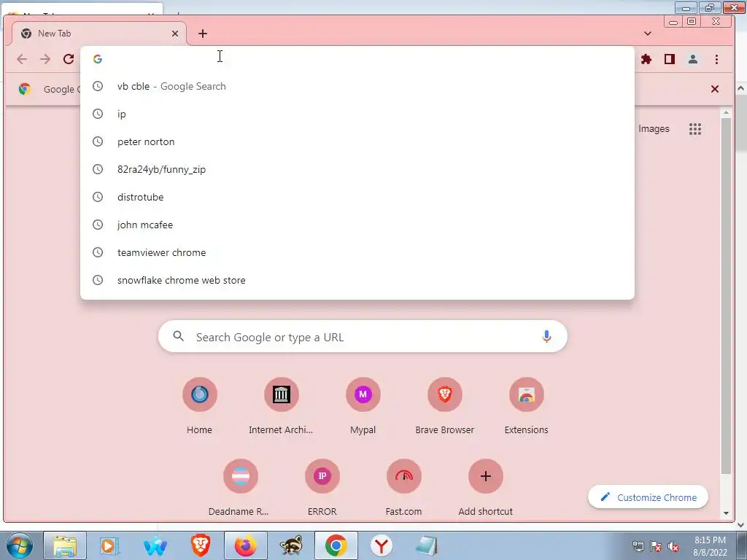
Task: Pick the 'distrotube' suggestion
Action: coord(357,197)
